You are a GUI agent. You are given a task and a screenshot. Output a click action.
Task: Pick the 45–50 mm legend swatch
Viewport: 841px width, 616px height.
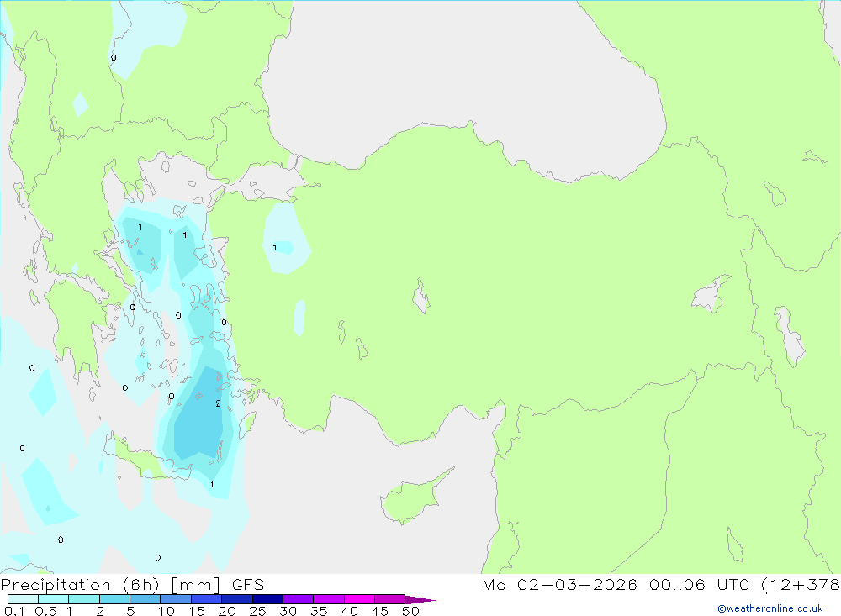click(389, 599)
